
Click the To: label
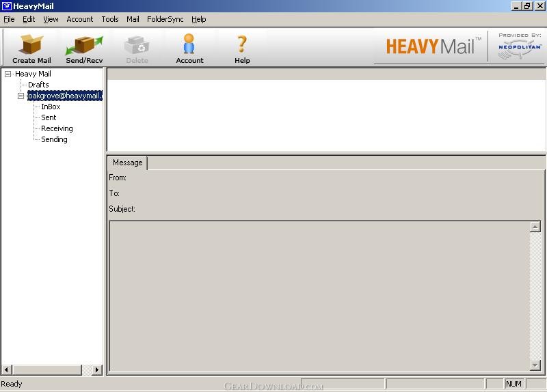coord(114,193)
